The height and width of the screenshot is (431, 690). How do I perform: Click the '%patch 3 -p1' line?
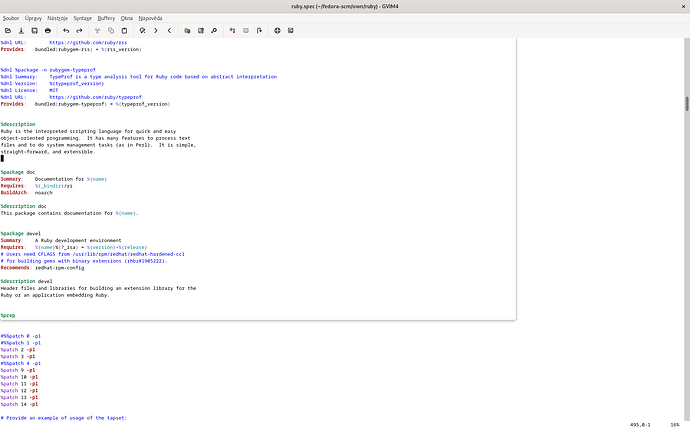(x=18, y=357)
